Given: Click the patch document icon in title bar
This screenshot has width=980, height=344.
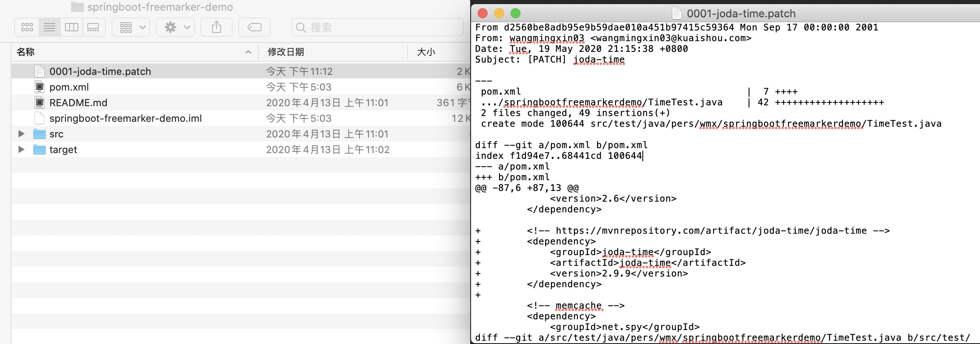Looking at the screenshot, I should 677,14.
